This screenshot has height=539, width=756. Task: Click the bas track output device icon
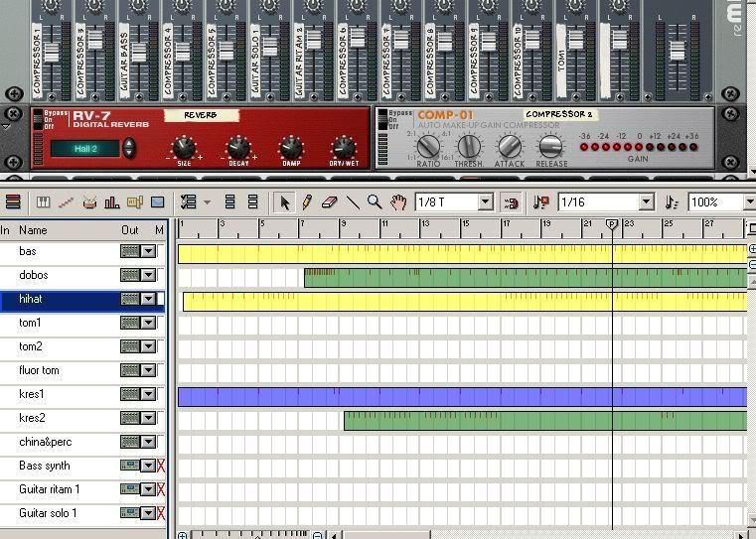point(130,251)
